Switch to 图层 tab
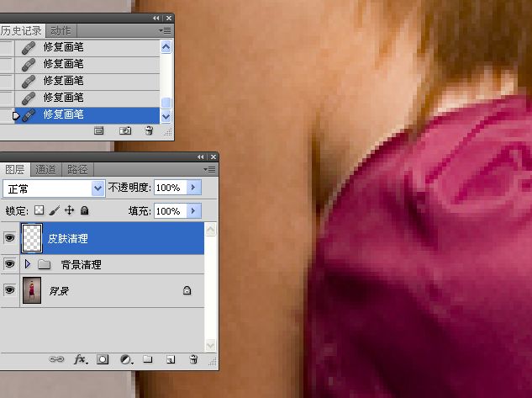The image size is (532, 398). (14, 169)
